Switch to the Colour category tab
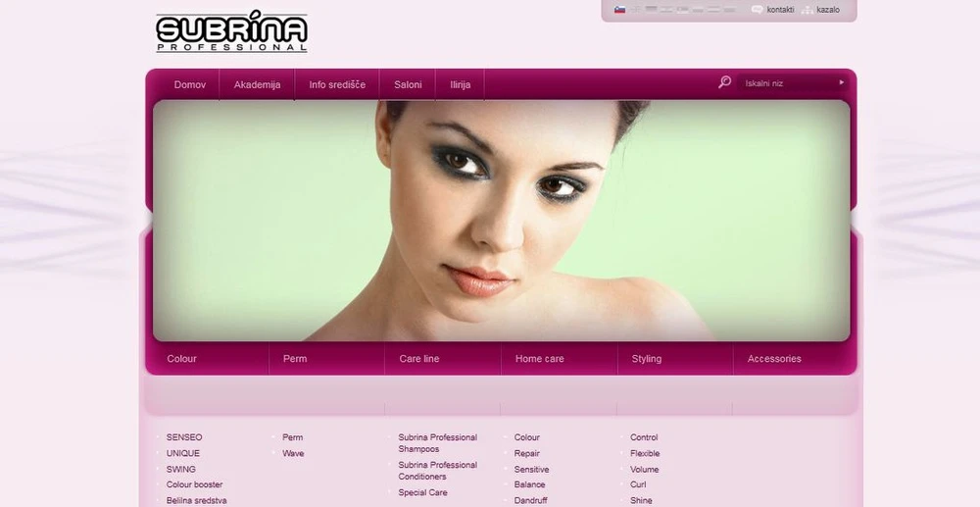 pyautogui.click(x=181, y=359)
